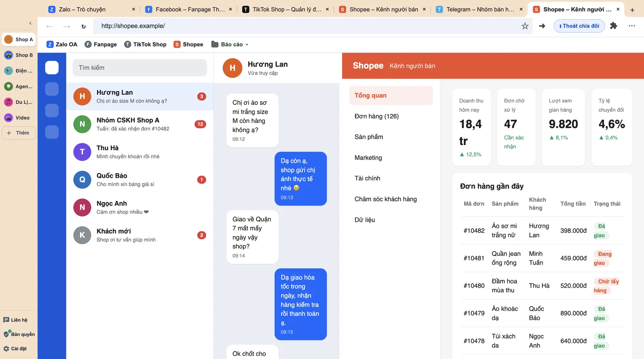
Task: Switch to Facebook – Fanpage tab
Action: pyautogui.click(x=189, y=9)
